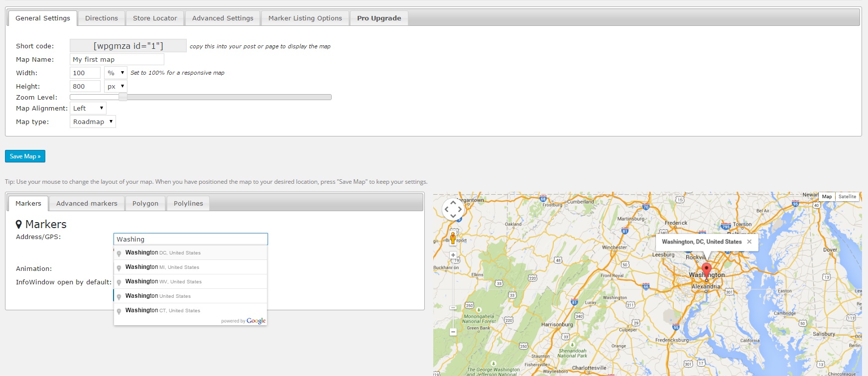Click the pin icon beside Washington DC suggestion
The width and height of the screenshot is (868, 376).
(x=119, y=253)
